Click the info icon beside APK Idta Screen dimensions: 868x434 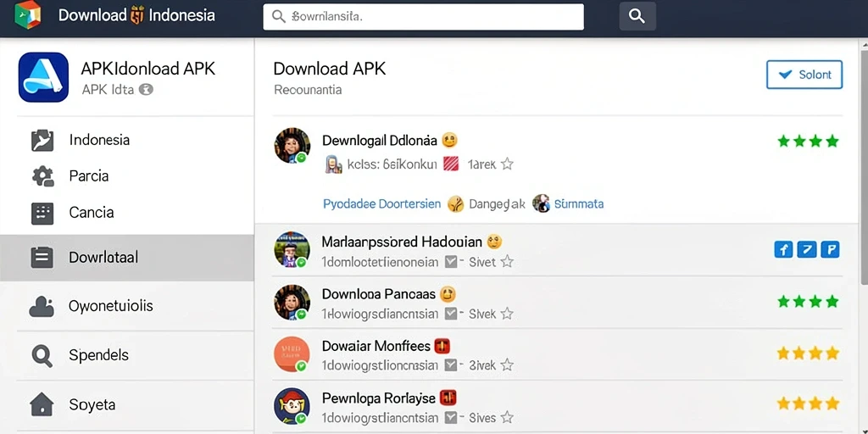coord(146,89)
